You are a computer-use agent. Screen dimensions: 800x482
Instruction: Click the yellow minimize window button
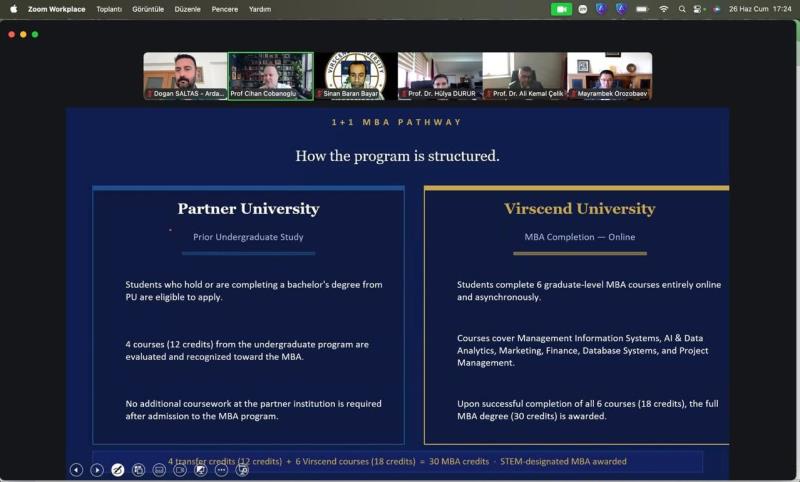[x=23, y=34]
